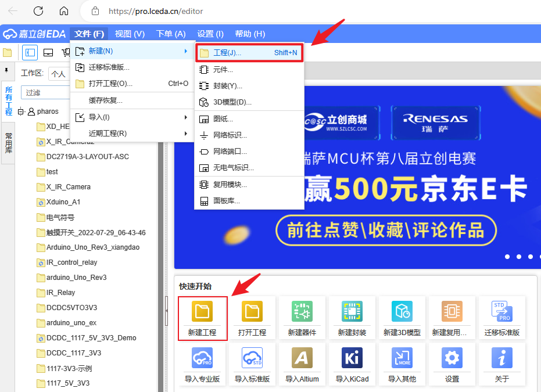Screen dimensions: 541x392
Task: Open the 视图 (V) menu
Action: (x=130, y=34)
